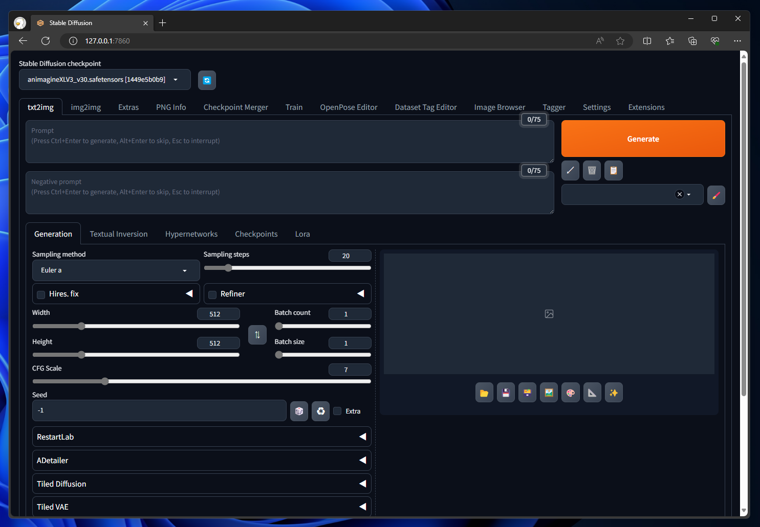Open the Lora sub-tab

pos(302,234)
